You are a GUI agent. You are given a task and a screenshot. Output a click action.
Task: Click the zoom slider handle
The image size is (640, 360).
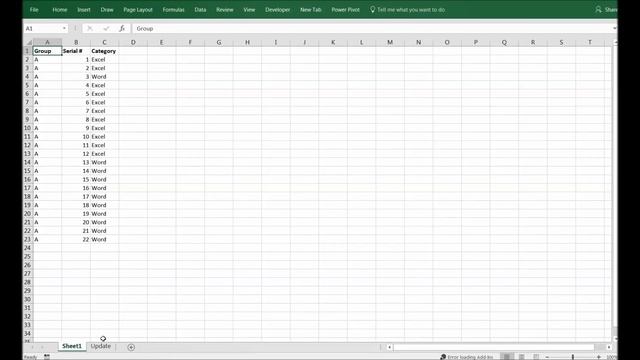pos(573,357)
